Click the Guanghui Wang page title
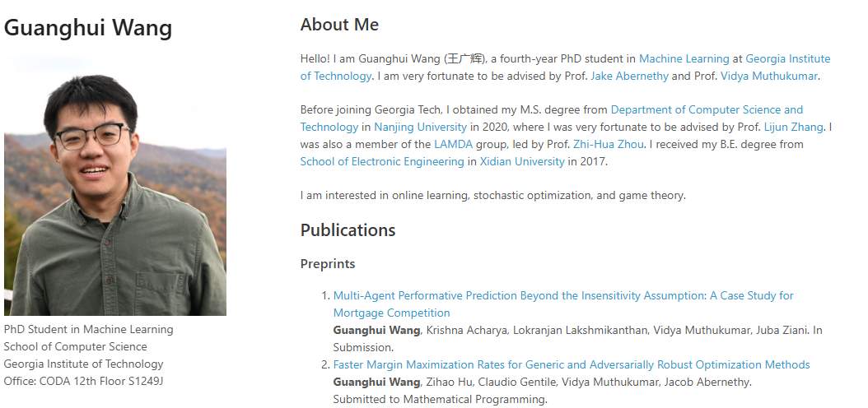Screen dimensions: 868x408 click(88, 28)
